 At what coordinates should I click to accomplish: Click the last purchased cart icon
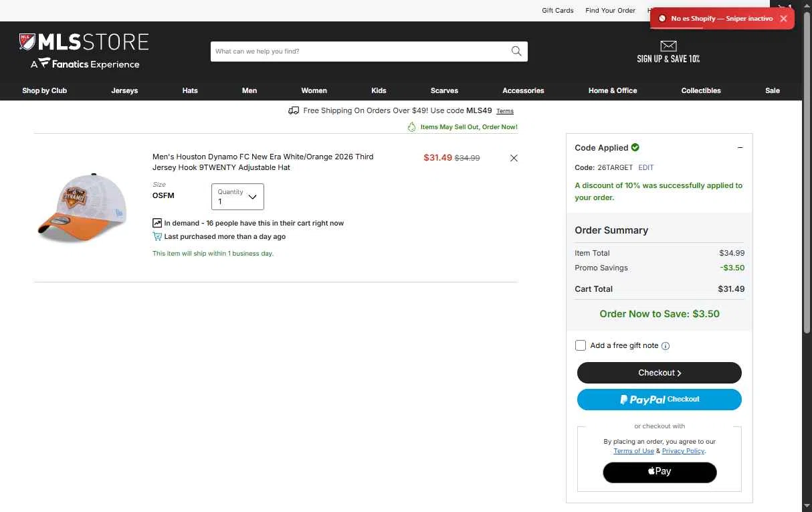(x=157, y=236)
